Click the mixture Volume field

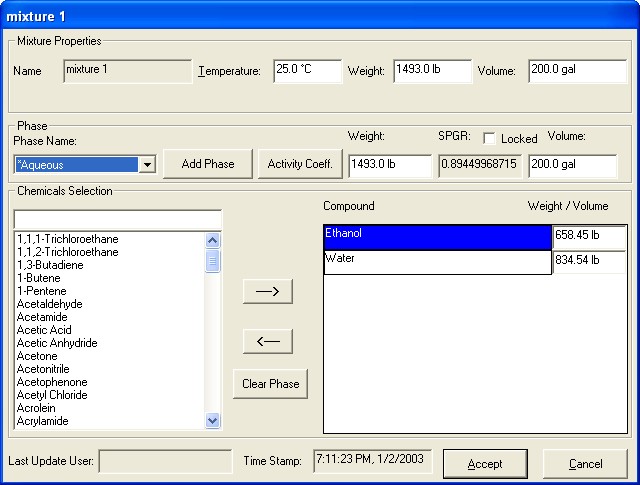(576, 71)
